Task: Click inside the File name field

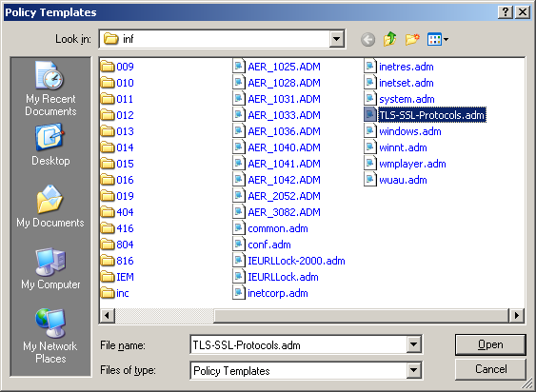Action: click(298, 344)
